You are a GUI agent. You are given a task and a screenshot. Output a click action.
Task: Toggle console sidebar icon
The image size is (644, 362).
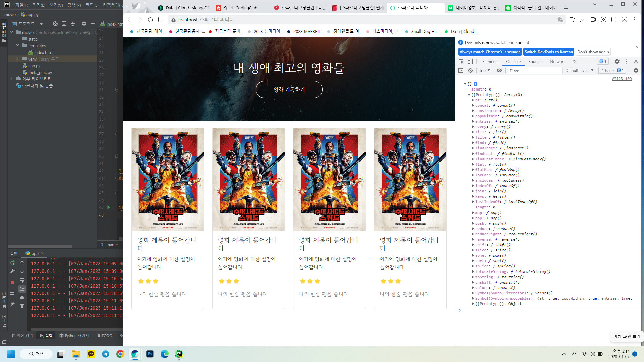pos(461,70)
